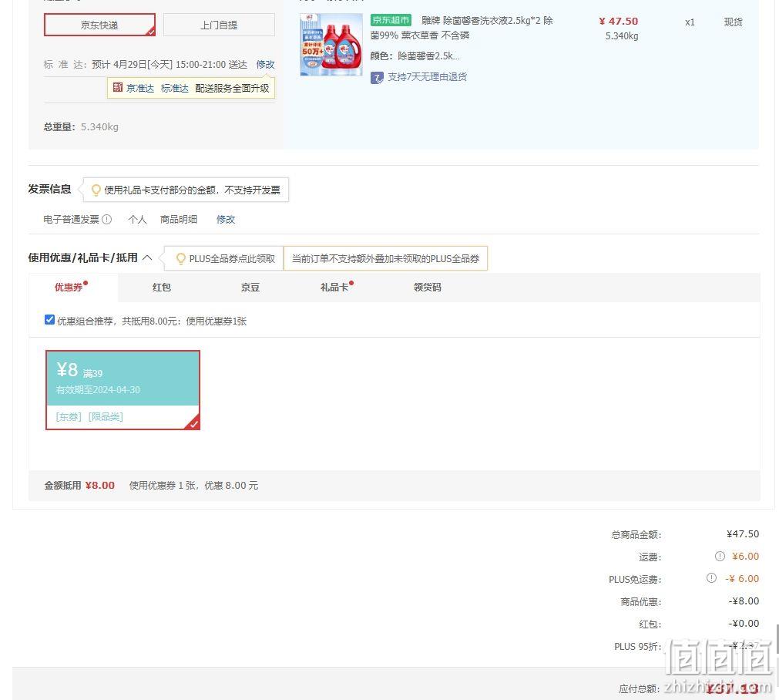Click the 商品明细 invoice content text
Screen dimensions: 779x700
[179, 219]
